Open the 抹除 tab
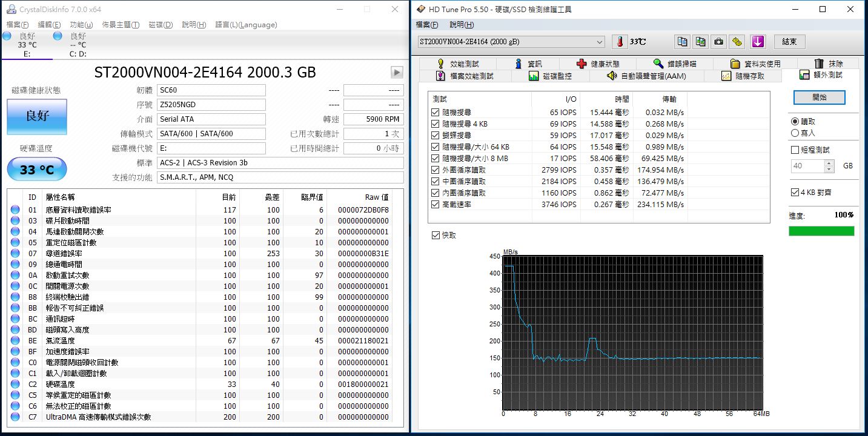 point(829,64)
